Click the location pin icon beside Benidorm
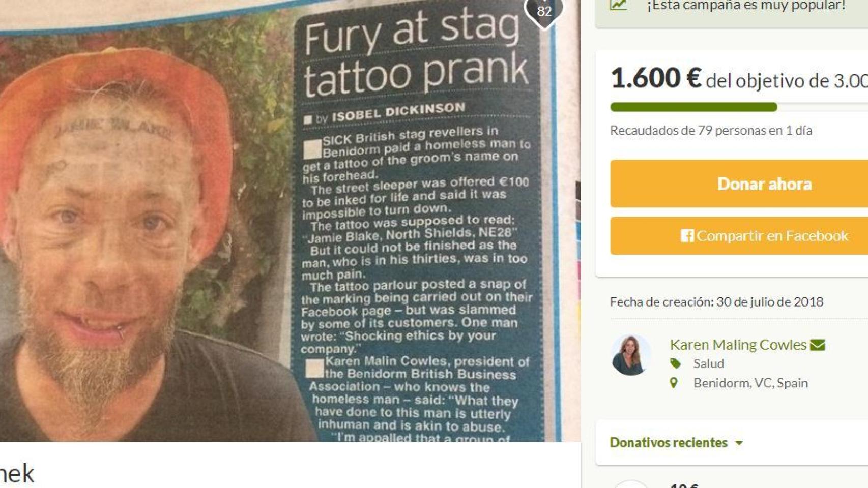Viewport: 868px width, 488px height. click(x=674, y=383)
